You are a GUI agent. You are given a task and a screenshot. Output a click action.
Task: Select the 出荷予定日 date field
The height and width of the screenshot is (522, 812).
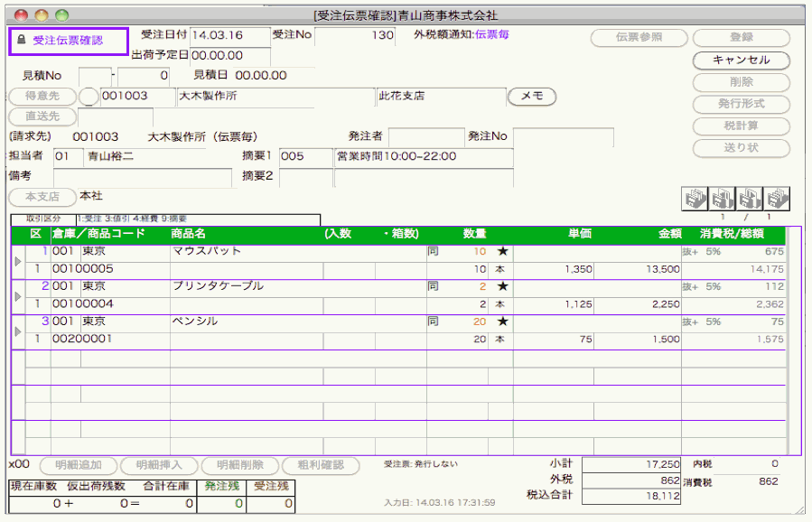[230, 56]
